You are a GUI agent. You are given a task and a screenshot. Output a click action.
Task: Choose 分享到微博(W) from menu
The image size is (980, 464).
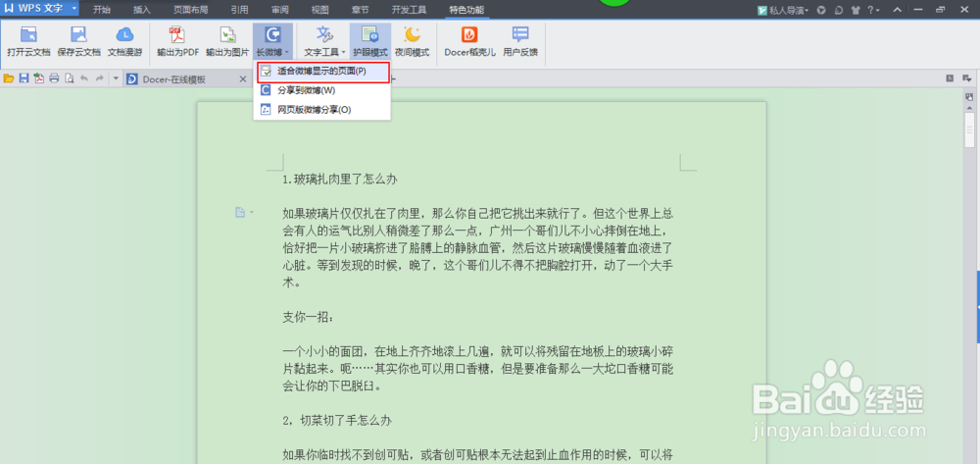(x=322, y=90)
